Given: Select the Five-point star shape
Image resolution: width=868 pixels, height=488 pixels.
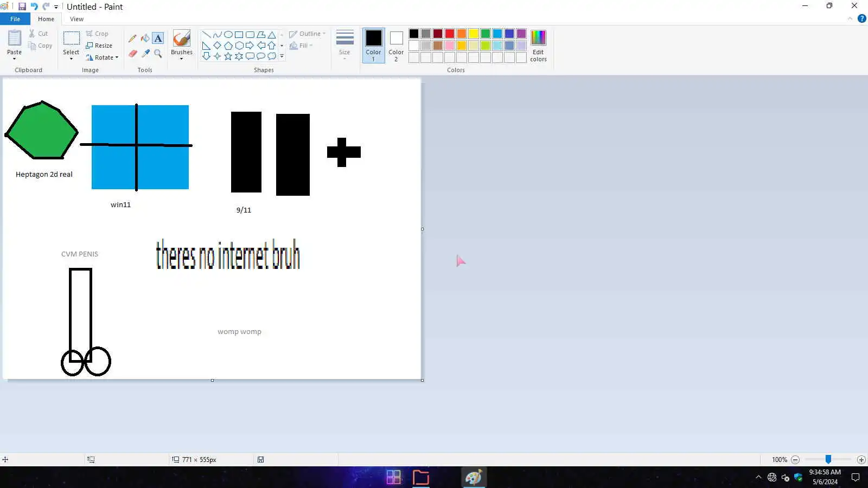Looking at the screenshot, I should click(228, 56).
